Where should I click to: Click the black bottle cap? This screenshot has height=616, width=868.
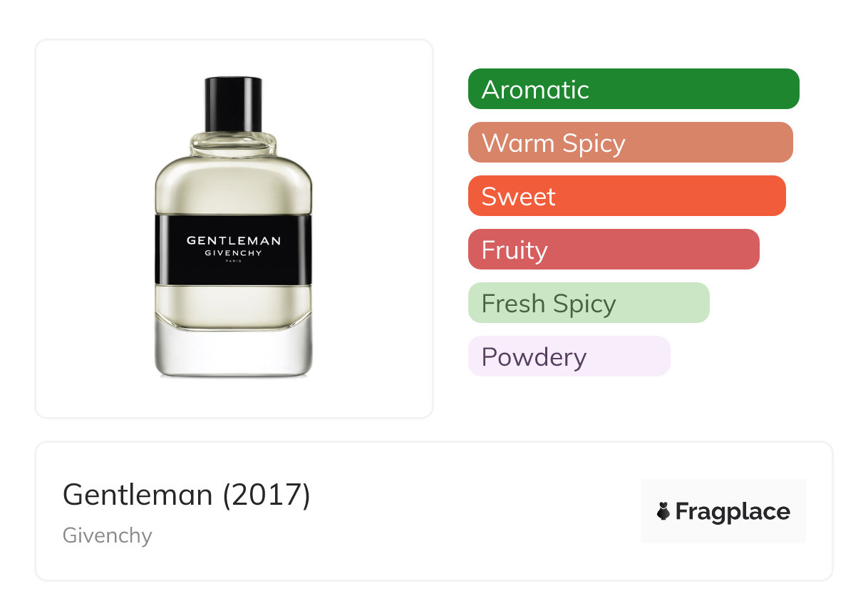click(234, 105)
